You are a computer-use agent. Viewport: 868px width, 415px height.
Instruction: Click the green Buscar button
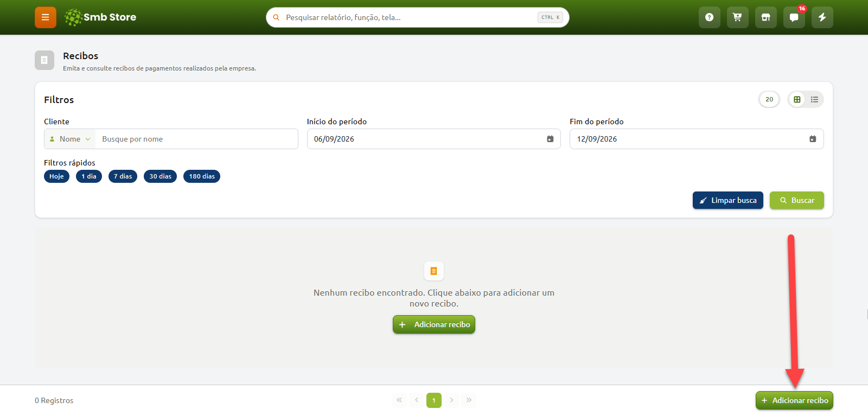[x=796, y=200]
